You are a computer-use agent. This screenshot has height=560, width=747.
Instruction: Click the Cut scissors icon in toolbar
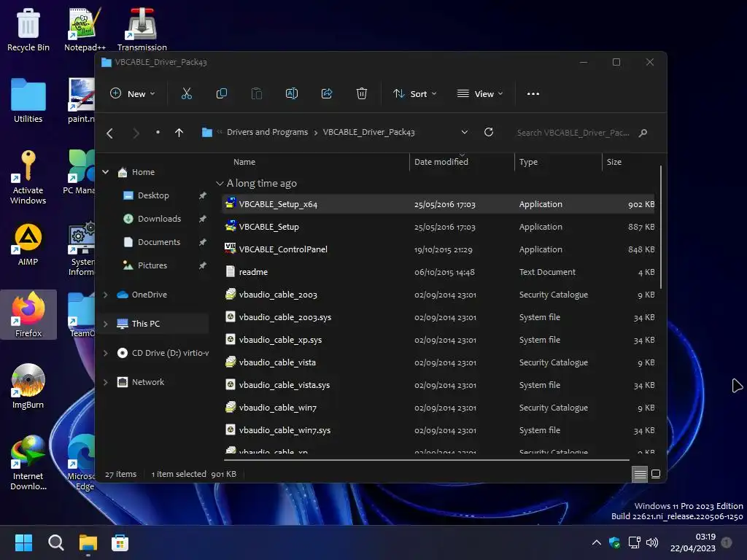pyautogui.click(x=186, y=94)
